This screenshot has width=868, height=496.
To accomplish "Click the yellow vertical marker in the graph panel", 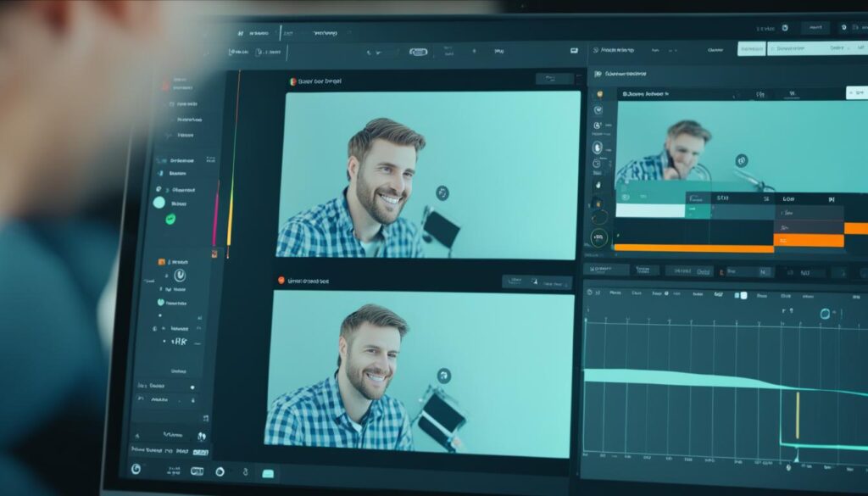I will [x=798, y=415].
